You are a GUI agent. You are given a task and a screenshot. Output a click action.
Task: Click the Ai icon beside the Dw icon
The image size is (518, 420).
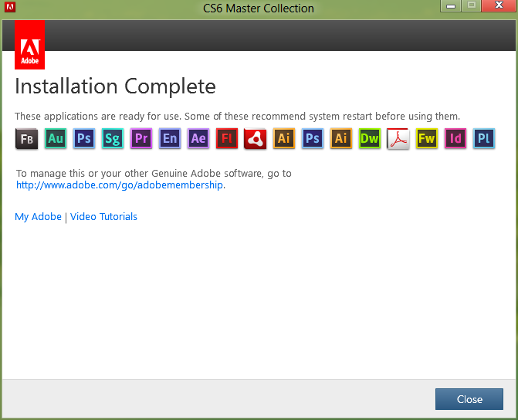(341, 138)
